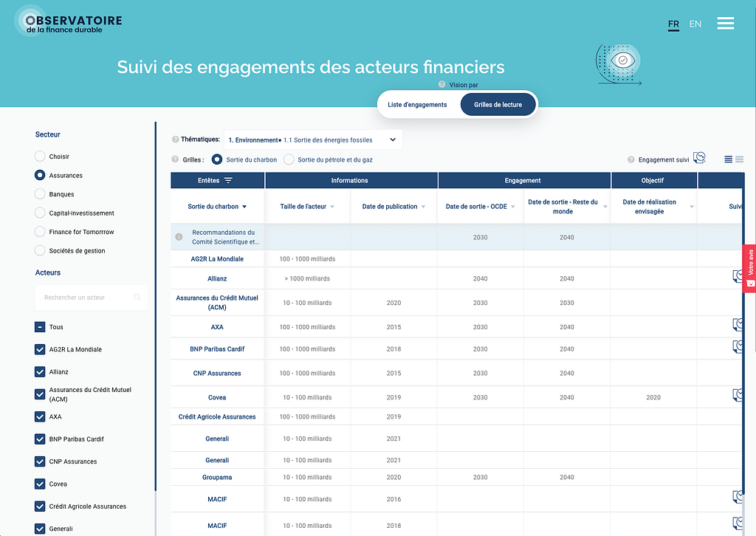Click the filter icon beside Entêtes

(x=228, y=180)
